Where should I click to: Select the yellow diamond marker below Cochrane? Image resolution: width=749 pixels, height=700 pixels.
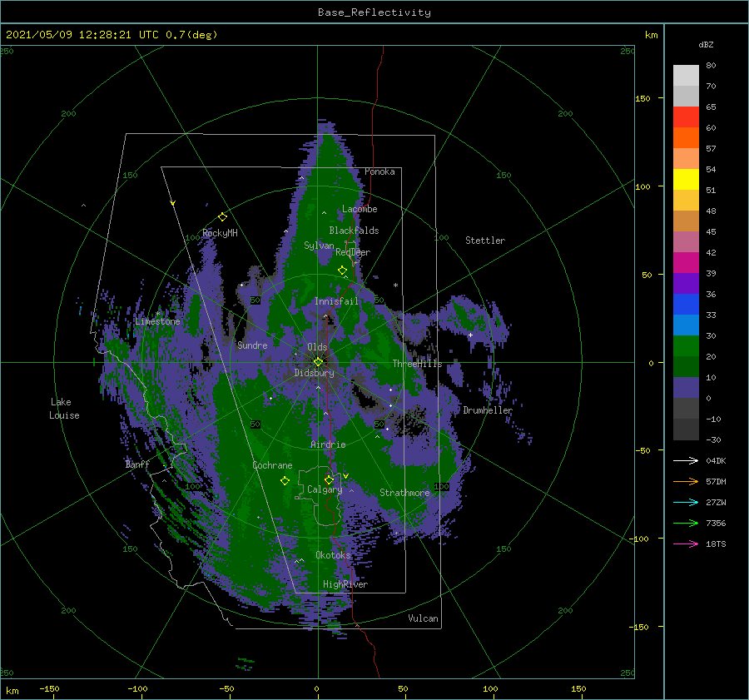click(285, 481)
